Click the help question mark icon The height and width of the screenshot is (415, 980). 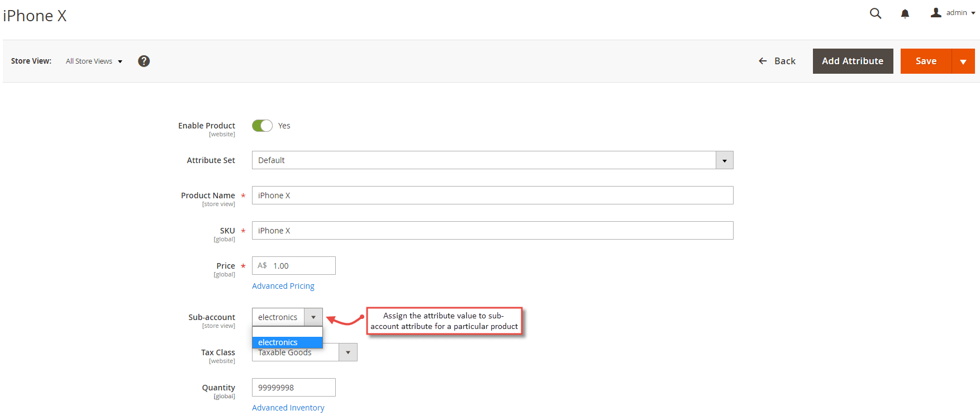pos(144,61)
